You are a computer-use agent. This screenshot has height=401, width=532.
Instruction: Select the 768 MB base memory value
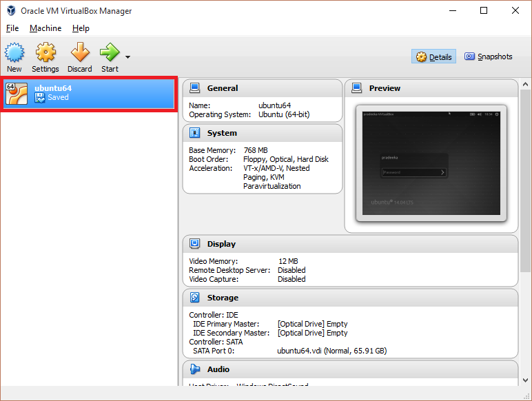(256, 150)
